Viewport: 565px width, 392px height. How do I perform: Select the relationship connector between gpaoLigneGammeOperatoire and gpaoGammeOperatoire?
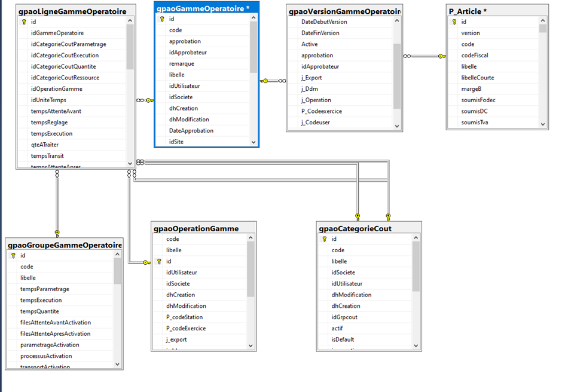(144, 100)
